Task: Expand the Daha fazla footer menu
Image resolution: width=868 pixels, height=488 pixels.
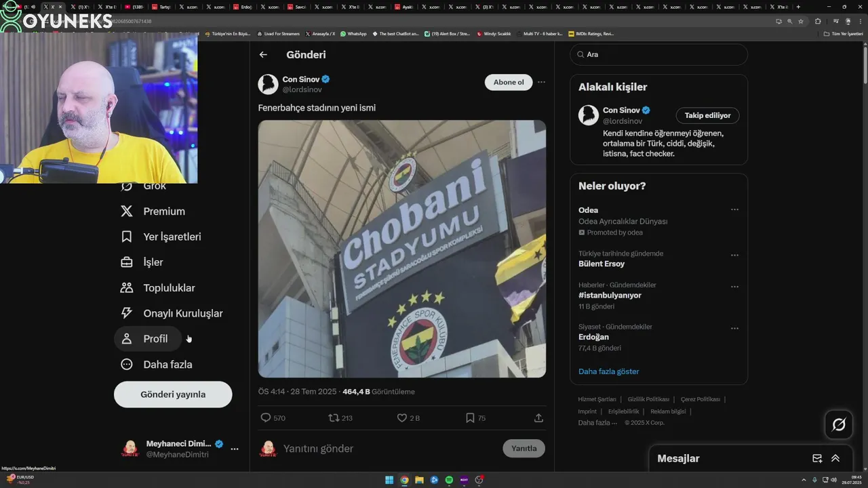Action: [x=597, y=422]
